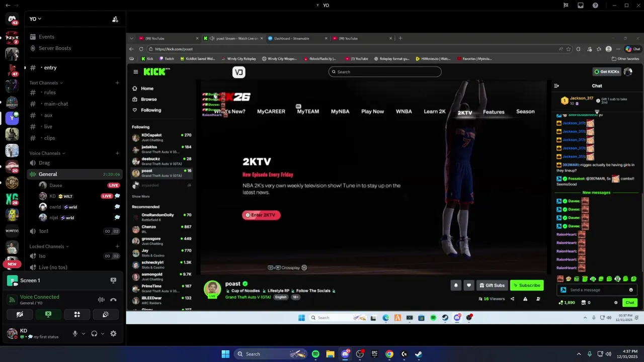Screen dimensions: 644x362
Task: Open Discord inbox icon in title bar
Action: point(581,6)
